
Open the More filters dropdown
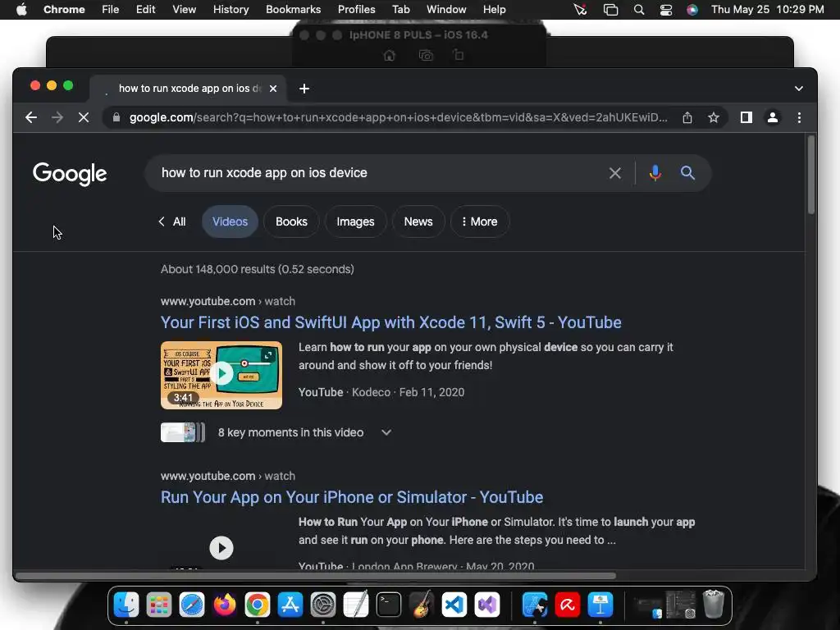[479, 221]
